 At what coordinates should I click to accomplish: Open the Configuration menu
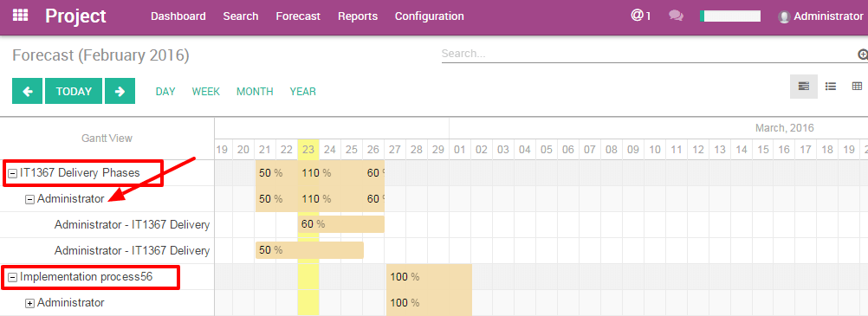(429, 16)
